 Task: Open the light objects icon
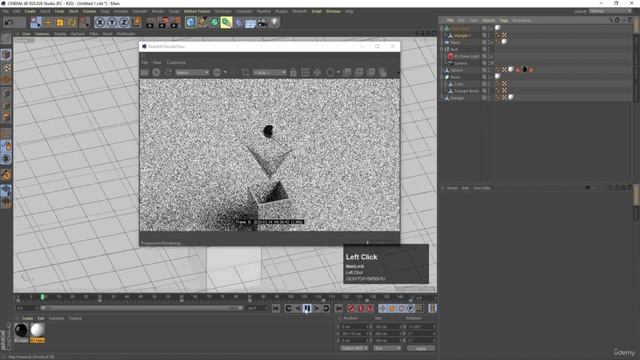pos(274,22)
